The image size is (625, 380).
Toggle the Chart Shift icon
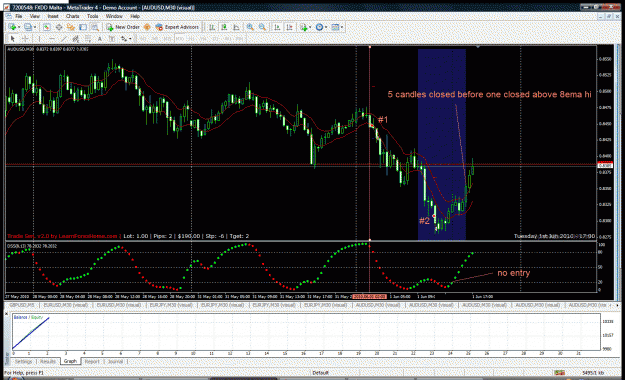pos(289,27)
